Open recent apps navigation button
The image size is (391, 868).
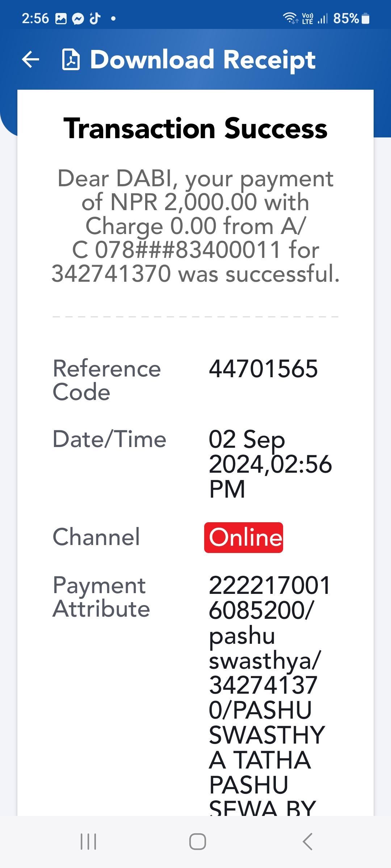[x=88, y=842]
